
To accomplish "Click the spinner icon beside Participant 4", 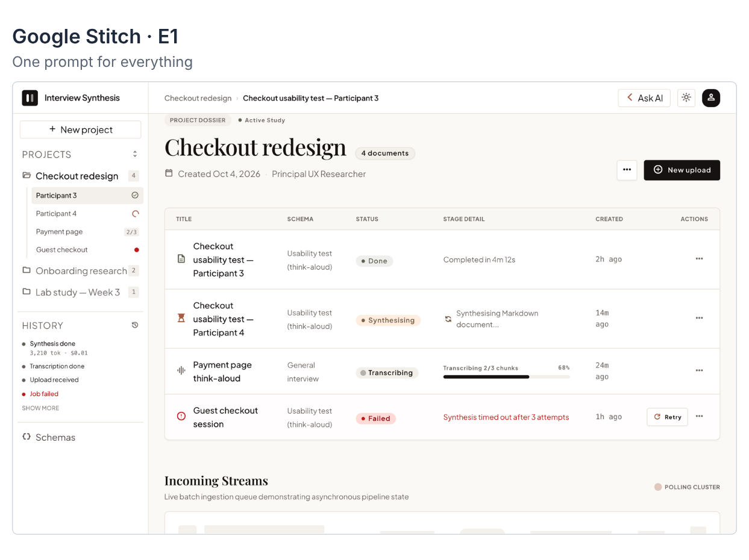I will (x=136, y=213).
